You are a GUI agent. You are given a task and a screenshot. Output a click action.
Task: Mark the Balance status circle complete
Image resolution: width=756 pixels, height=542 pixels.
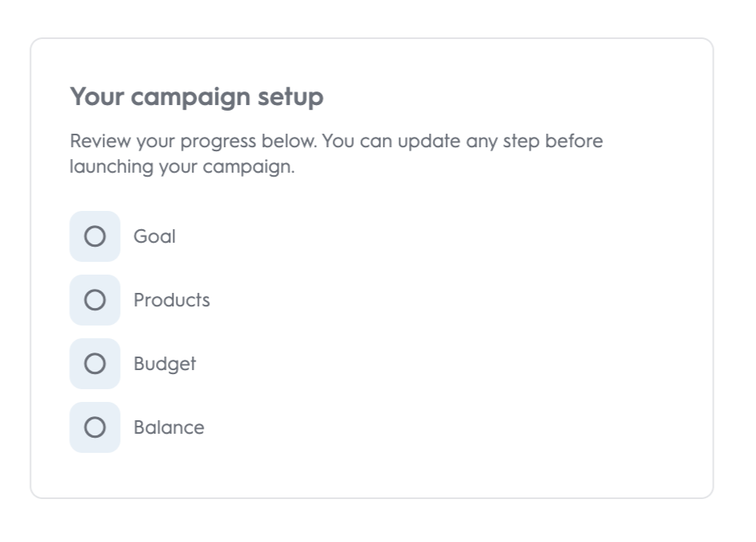click(95, 427)
